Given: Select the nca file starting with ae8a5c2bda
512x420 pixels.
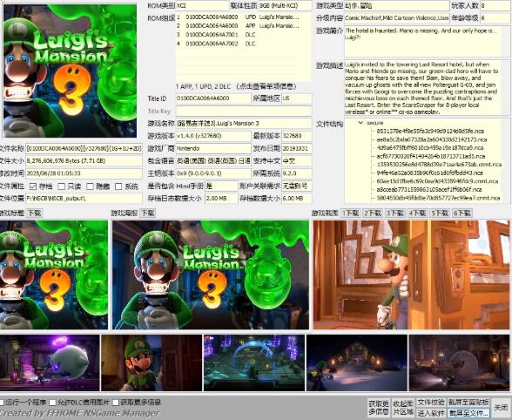Looking at the screenshot, I should tap(432, 139).
